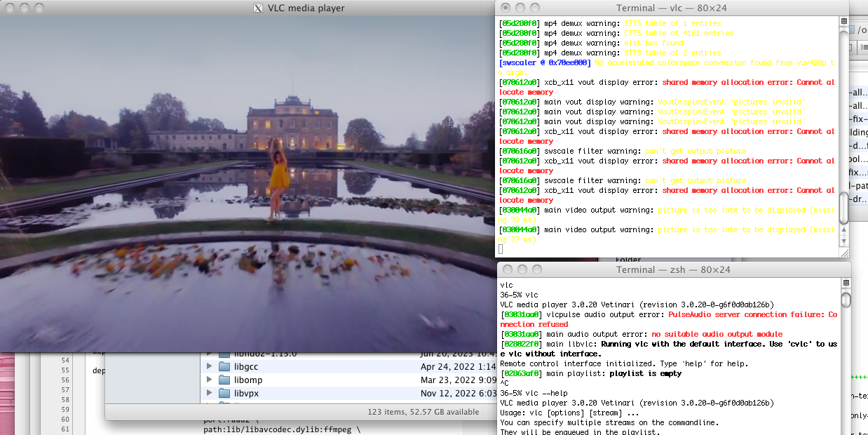Click '123 items, 52.57 GB available' status text

423,412
